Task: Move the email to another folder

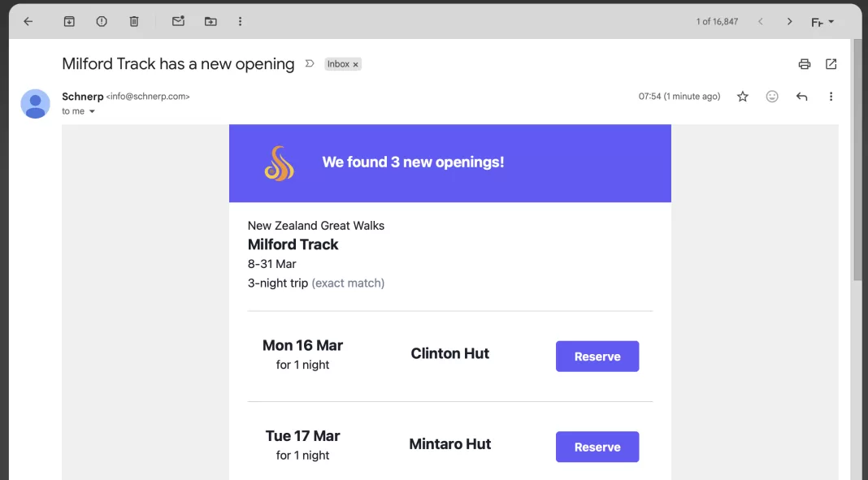Action: click(210, 21)
